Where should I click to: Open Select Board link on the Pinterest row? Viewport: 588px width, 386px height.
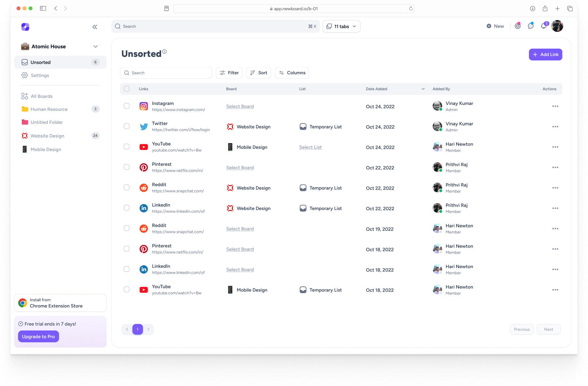[240, 168]
